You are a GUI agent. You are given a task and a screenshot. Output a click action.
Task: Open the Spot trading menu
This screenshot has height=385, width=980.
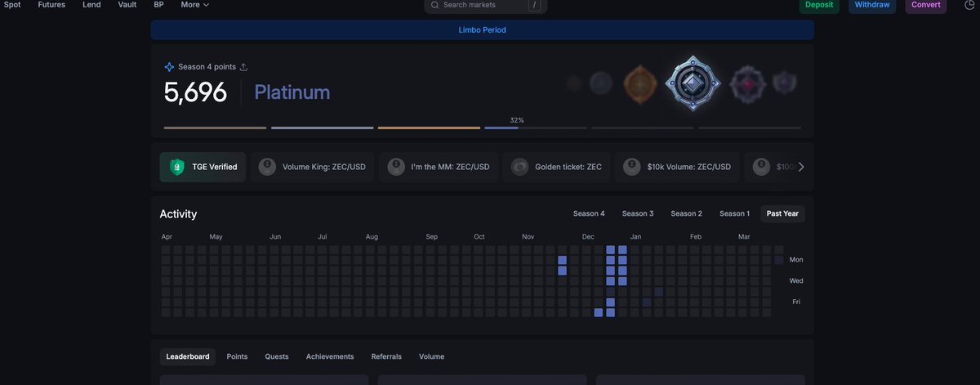pos(12,5)
